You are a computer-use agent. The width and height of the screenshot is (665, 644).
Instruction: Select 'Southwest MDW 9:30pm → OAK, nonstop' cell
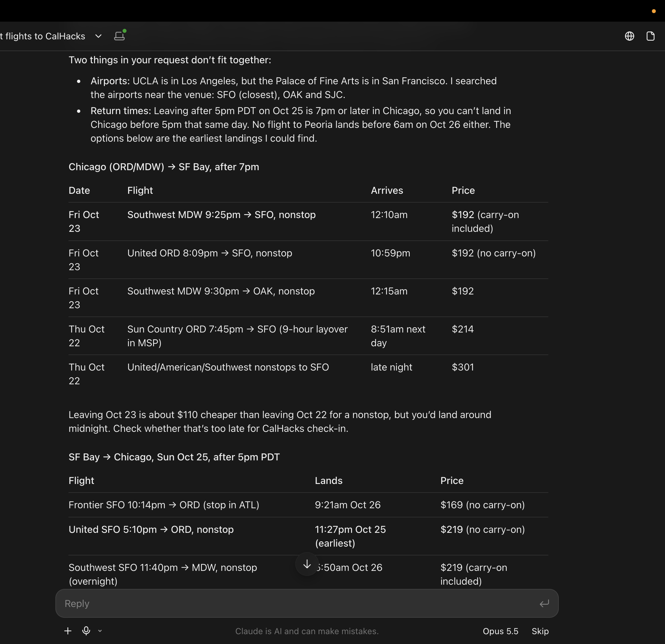point(221,291)
